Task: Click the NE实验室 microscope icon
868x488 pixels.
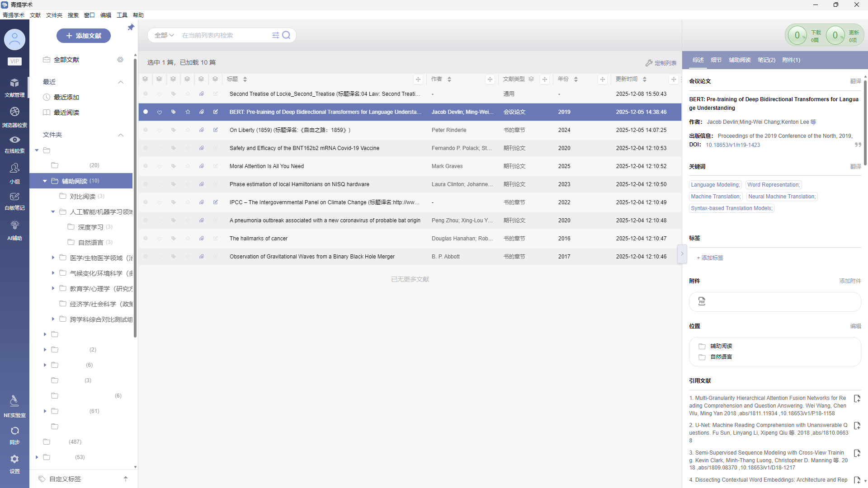Action: click(14, 401)
